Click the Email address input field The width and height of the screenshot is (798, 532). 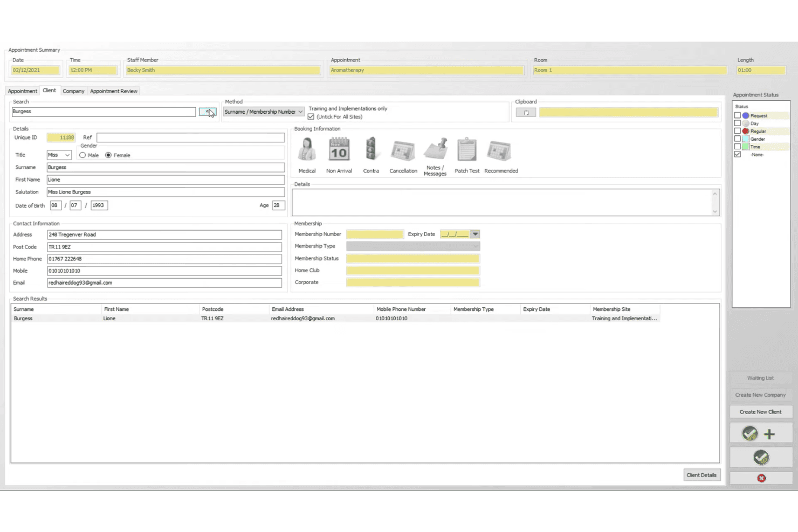[x=164, y=283]
